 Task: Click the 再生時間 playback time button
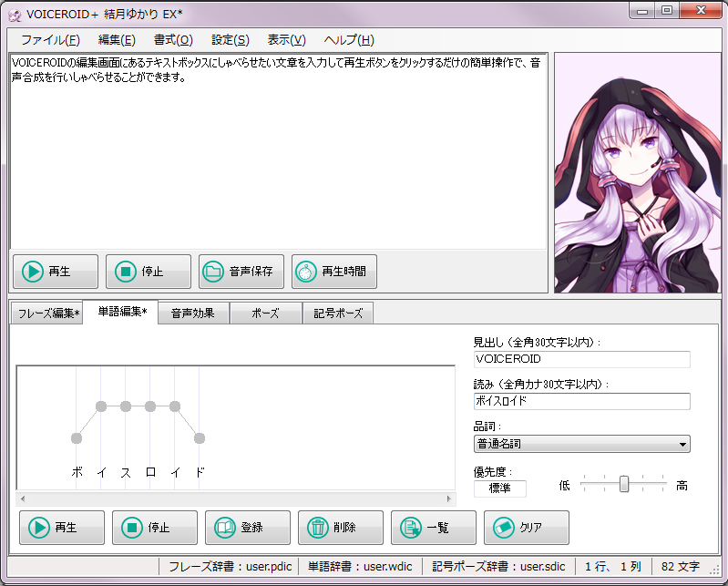333,272
